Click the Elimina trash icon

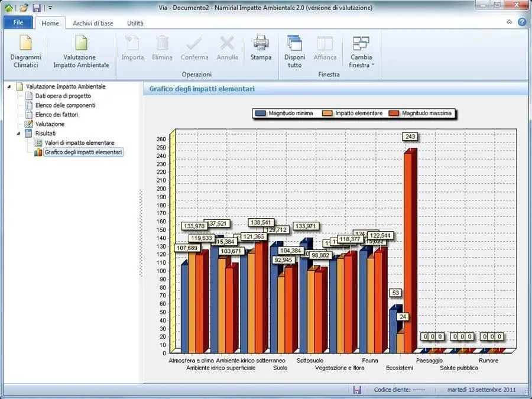click(162, 46)
